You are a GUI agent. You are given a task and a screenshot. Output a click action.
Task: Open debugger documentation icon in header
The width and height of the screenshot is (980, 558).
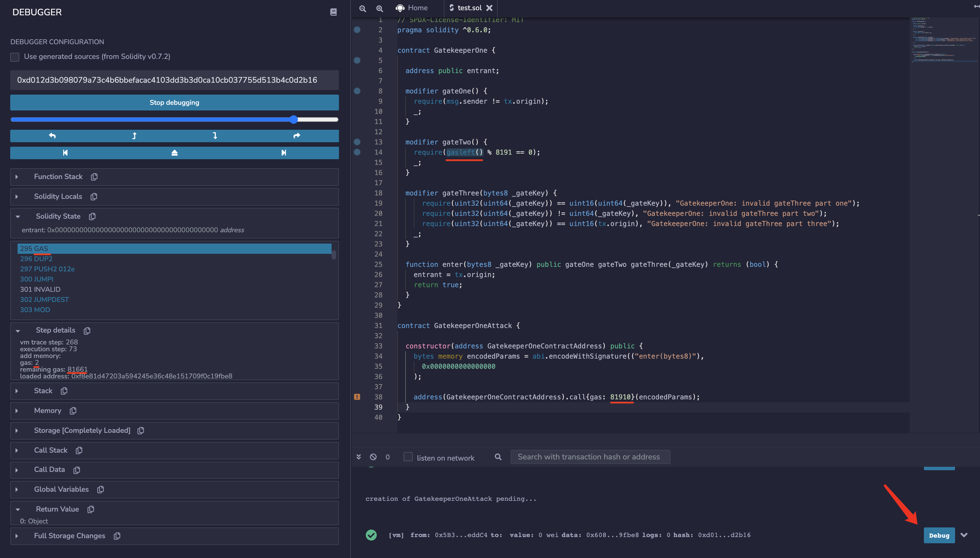(333, 12)
